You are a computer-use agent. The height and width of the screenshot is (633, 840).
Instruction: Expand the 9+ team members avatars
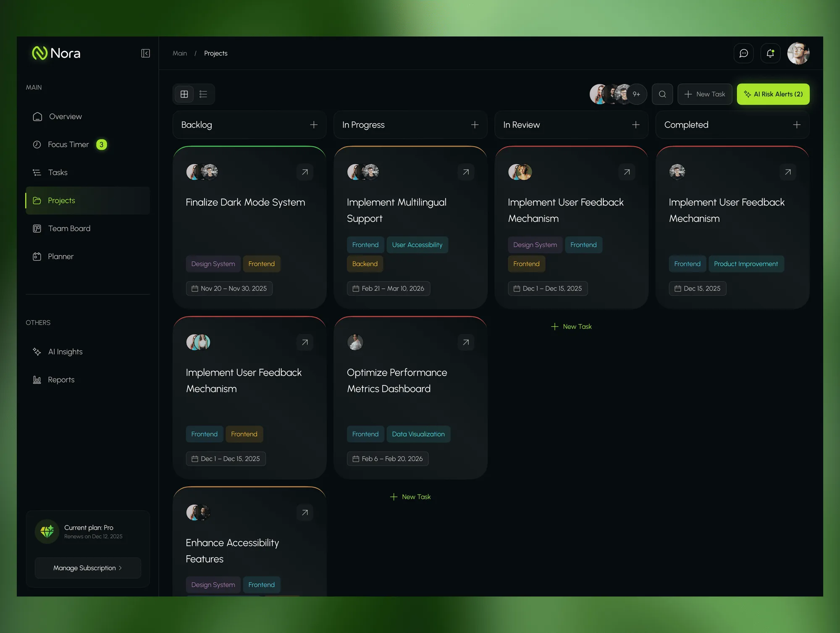(637, 94)
